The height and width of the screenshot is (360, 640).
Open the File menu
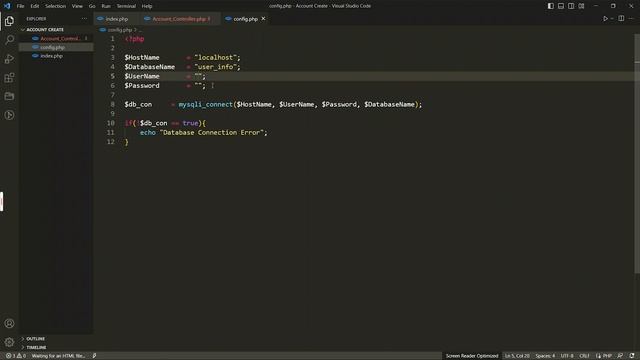point(20,6)
